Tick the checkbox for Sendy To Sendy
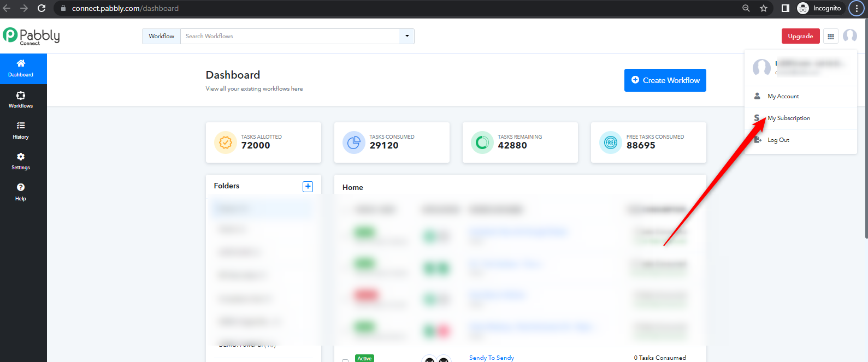Image resolution: width=868 pixels, height=362 pixels. 345,360
